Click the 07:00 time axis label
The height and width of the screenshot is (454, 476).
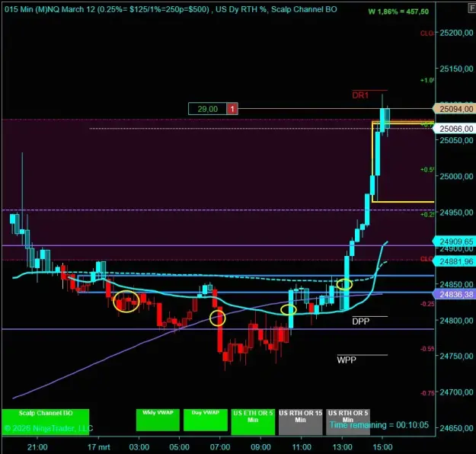220,447
